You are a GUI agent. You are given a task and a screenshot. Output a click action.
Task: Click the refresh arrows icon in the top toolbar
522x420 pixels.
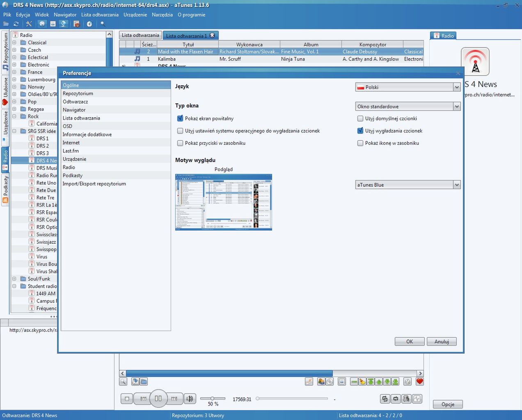click(16, 24)
